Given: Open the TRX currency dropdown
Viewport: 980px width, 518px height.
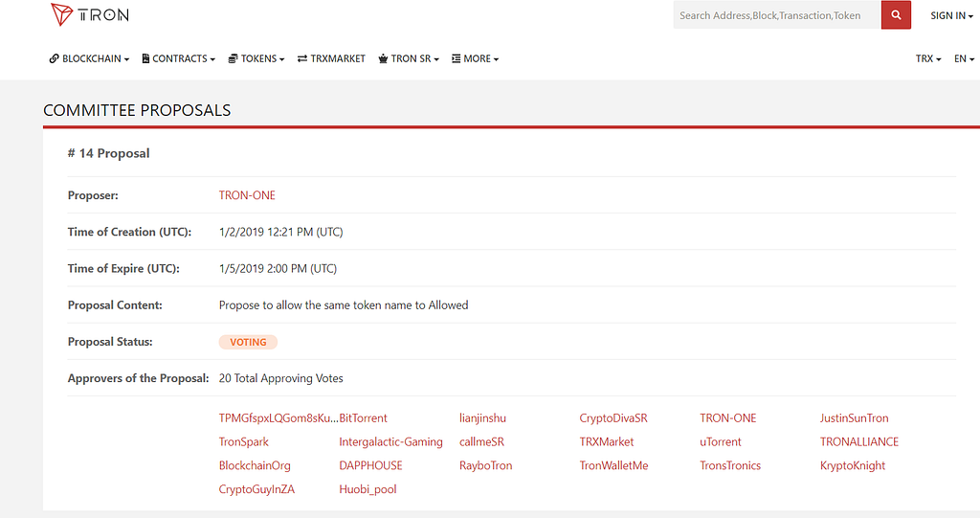Looking at the screenshot, I should [x=928, y=58].
